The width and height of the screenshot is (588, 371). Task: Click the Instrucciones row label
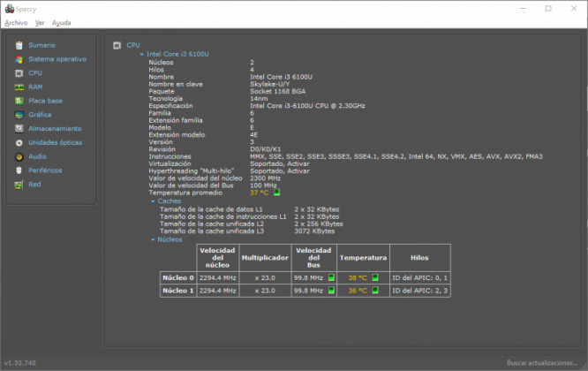[170, 156]
